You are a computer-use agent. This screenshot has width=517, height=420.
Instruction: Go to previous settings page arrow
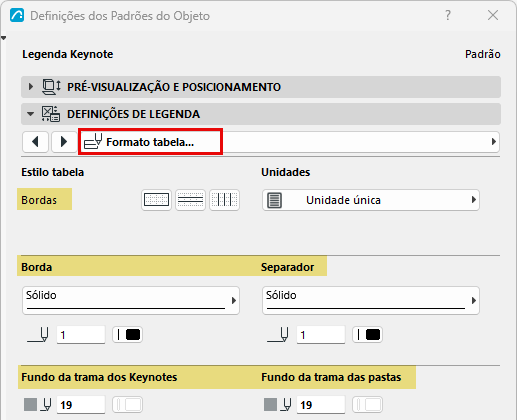tap(35, 142)
